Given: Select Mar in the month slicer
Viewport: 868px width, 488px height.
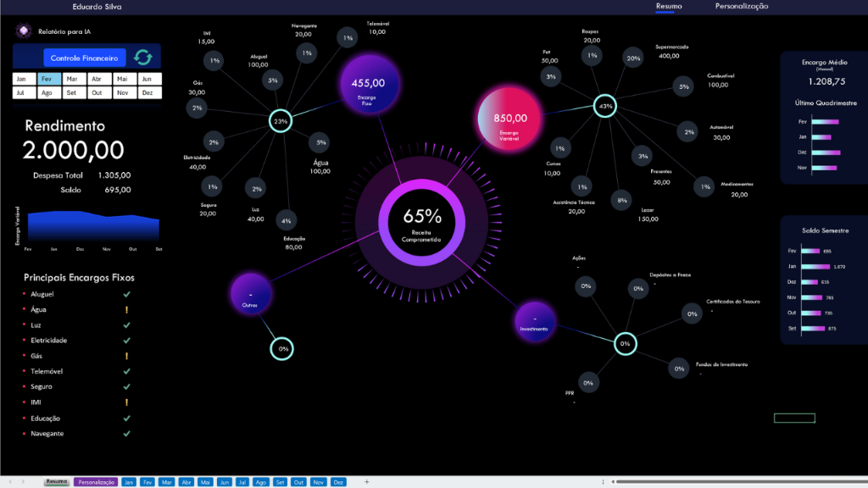Looking at the screenshot, I should pyautogui.click(x=72, y=78).
